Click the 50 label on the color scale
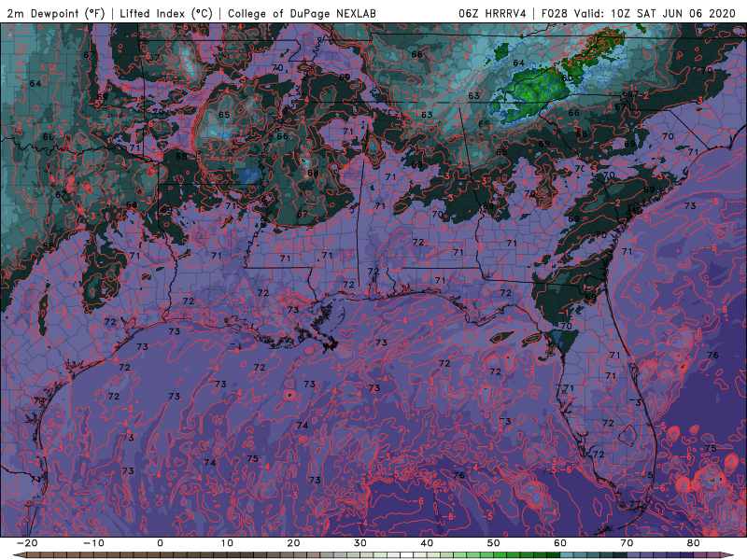 494,543
